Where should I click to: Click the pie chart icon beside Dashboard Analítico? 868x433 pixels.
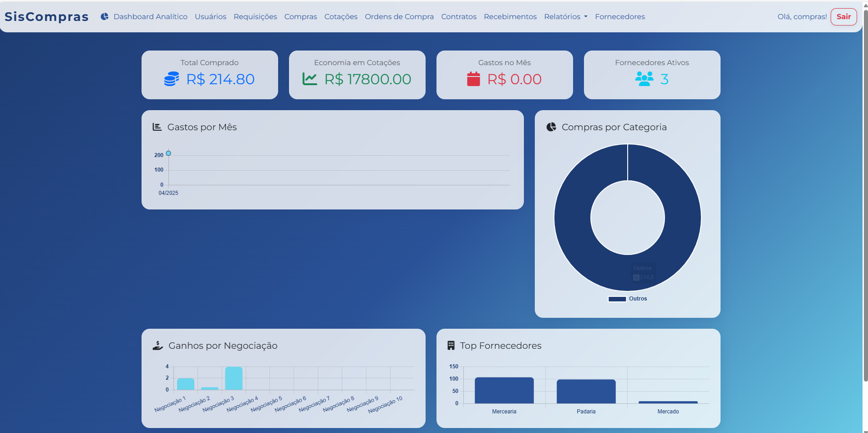click(x=104, y=16)
